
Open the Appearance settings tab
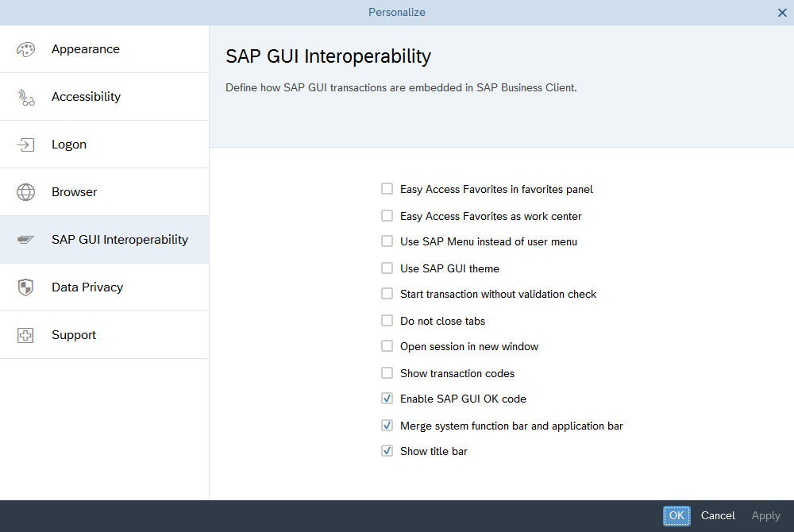pyautogui.click(x=86, y=49)
